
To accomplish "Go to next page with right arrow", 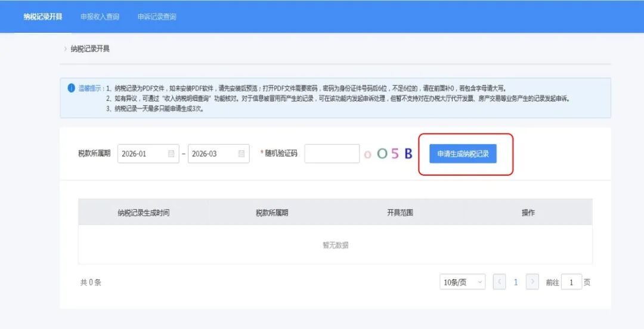I will [532, 283].
